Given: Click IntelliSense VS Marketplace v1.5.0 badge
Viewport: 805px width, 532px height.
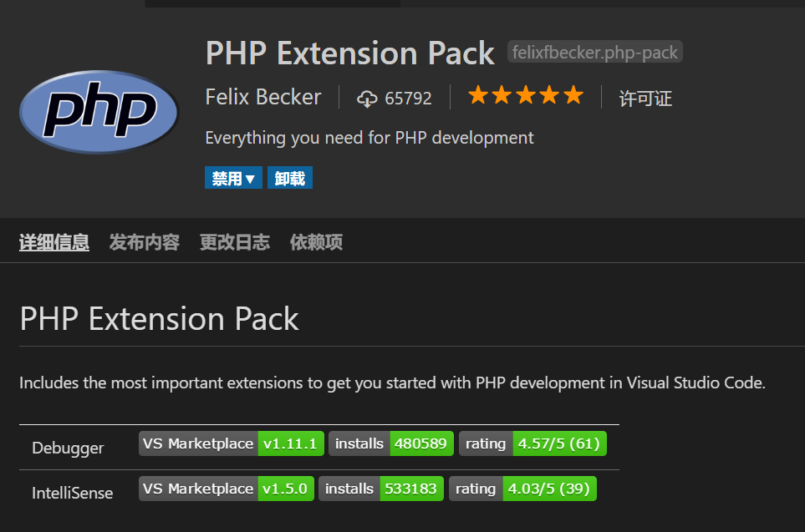Looking at the screenshot, I should pos(226,489).
